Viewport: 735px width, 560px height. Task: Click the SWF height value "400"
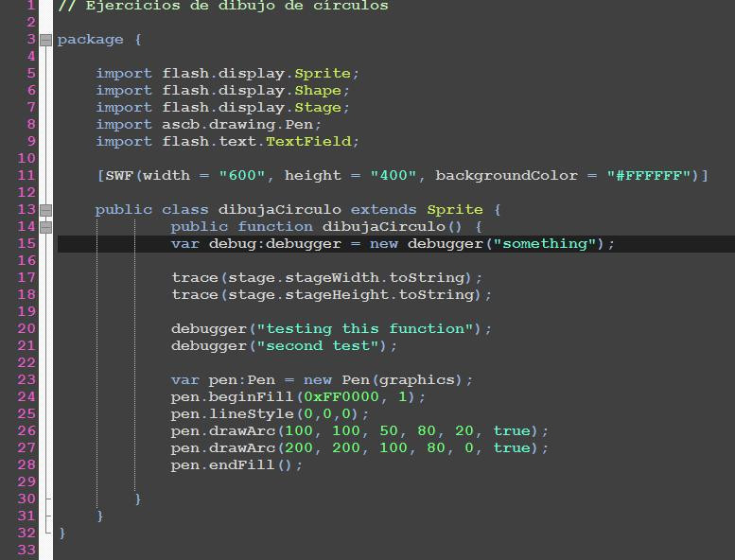point(394,176)
